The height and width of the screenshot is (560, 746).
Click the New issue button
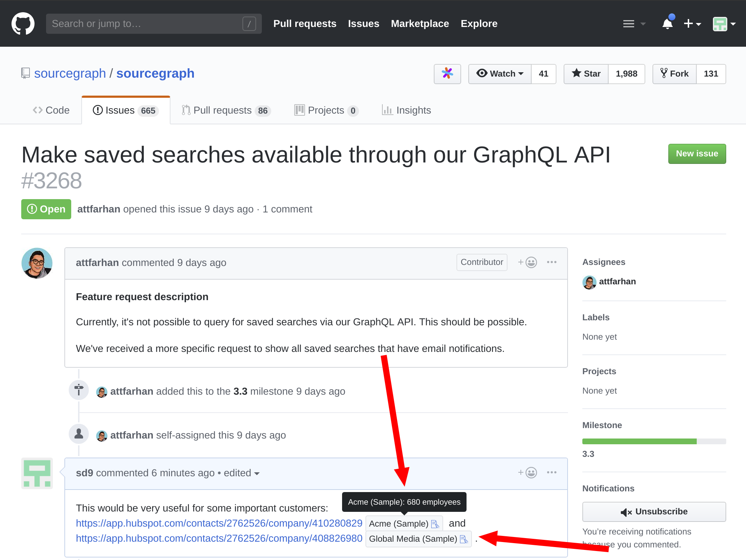[x=696, y=153]
